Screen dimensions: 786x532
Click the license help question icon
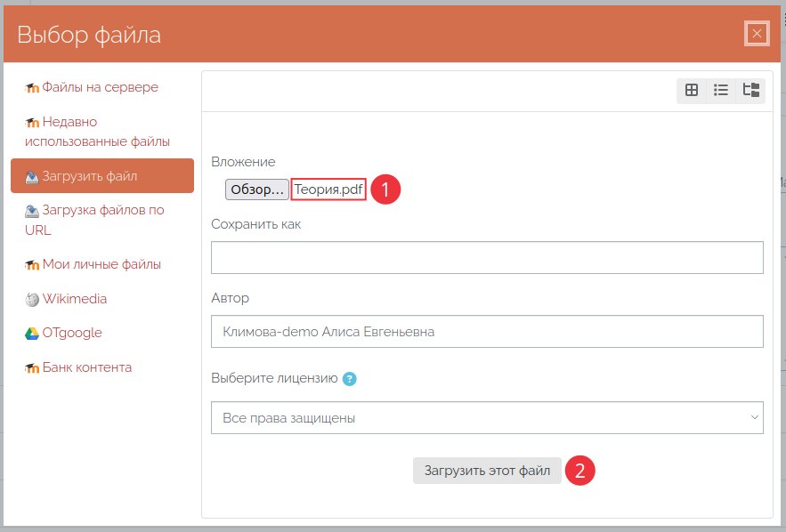(x=350, y=379)
